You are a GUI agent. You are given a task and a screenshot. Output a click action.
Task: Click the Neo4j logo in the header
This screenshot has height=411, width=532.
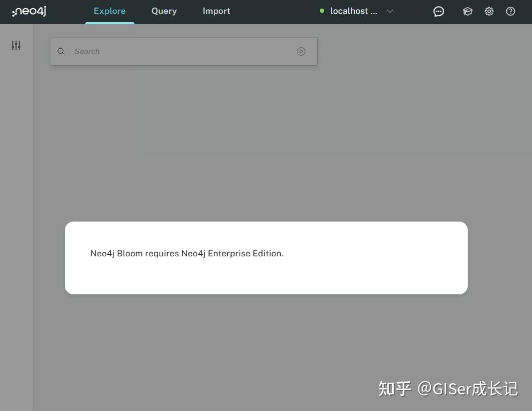[29, 11]
